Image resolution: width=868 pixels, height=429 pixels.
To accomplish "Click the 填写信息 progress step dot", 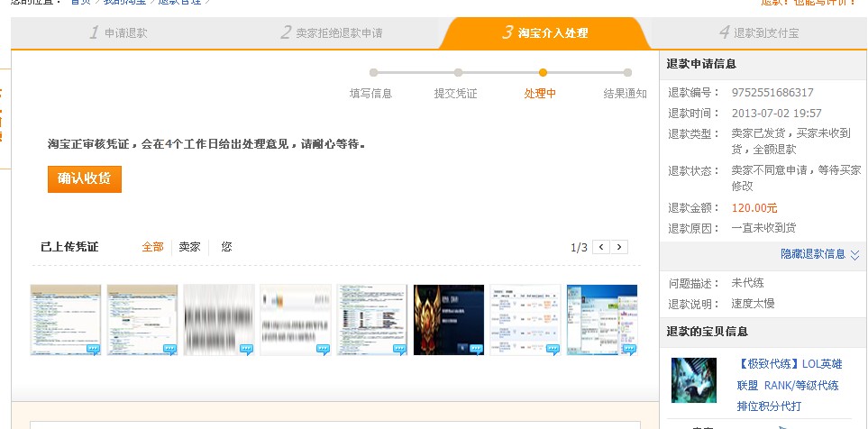I will 374,72.
